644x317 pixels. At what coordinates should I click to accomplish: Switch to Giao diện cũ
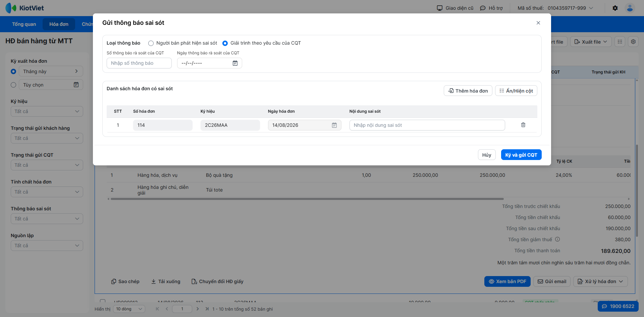coord(455,8)
